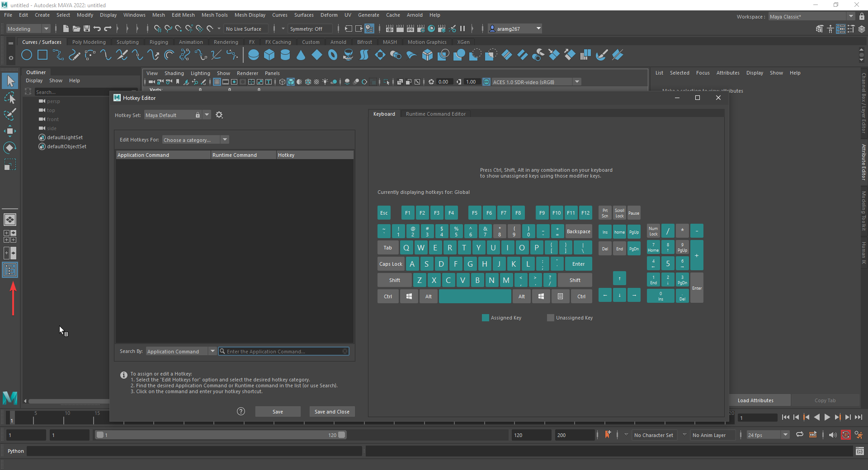This screenshot has height=470, width=868.
Task: Open the Rigging shelf tab
Action: click(159, 42)
